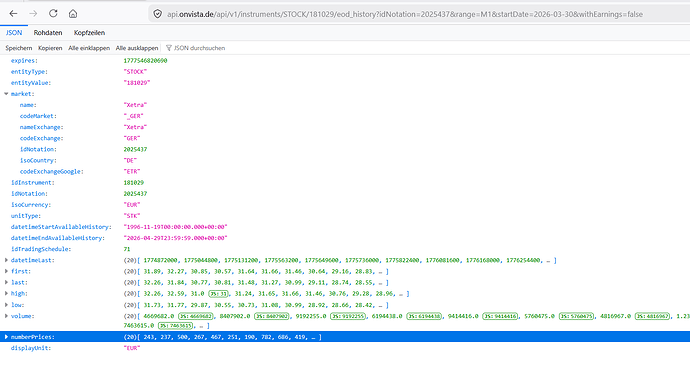Collapse the market node
Screen dimensions: 690x374
(6, 94)
